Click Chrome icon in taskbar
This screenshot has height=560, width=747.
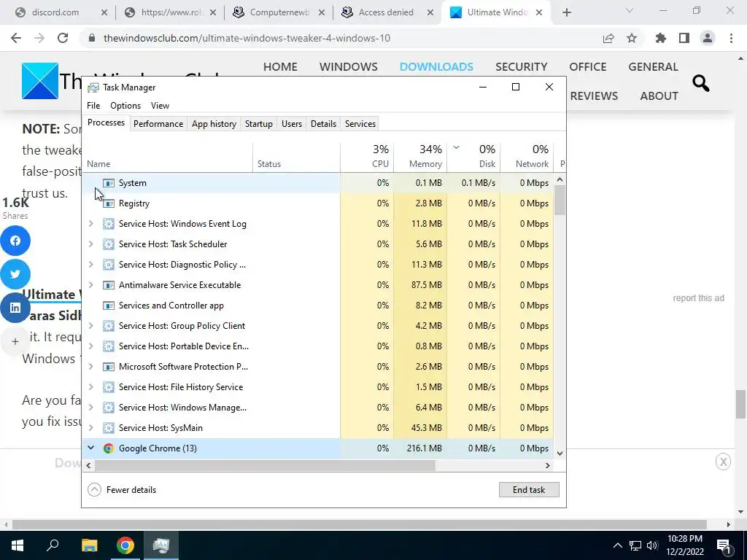tap(125, 545)
